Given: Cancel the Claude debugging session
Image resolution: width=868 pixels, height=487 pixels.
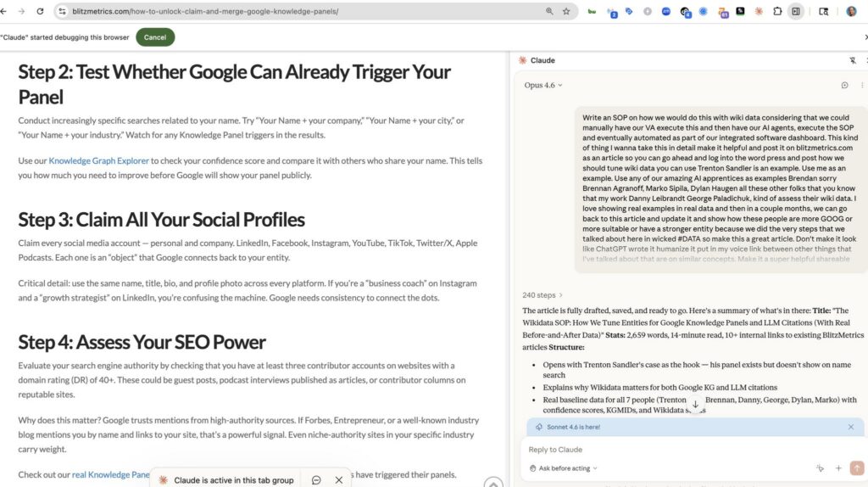Looking at the screenshot, I should [x=155, y=37].
